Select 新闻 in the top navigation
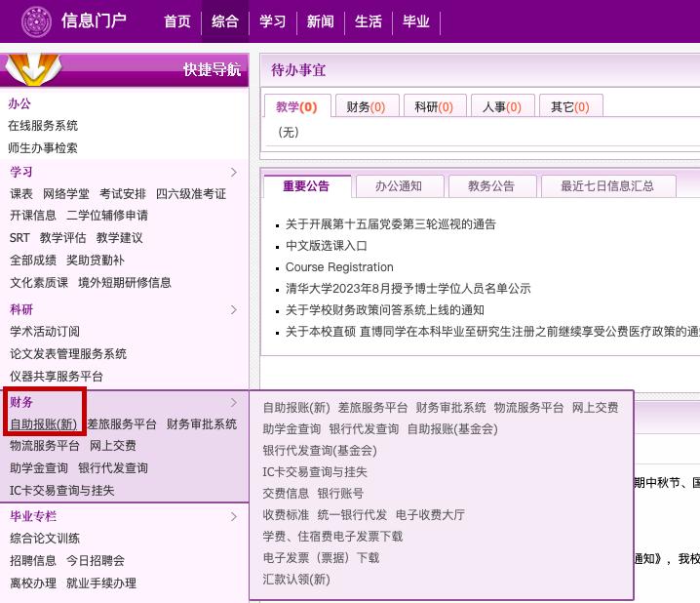 (320, 21)
